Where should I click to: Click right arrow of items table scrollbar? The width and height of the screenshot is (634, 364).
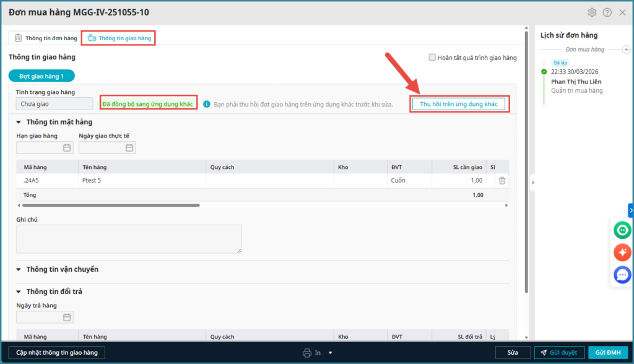(506, 206)
